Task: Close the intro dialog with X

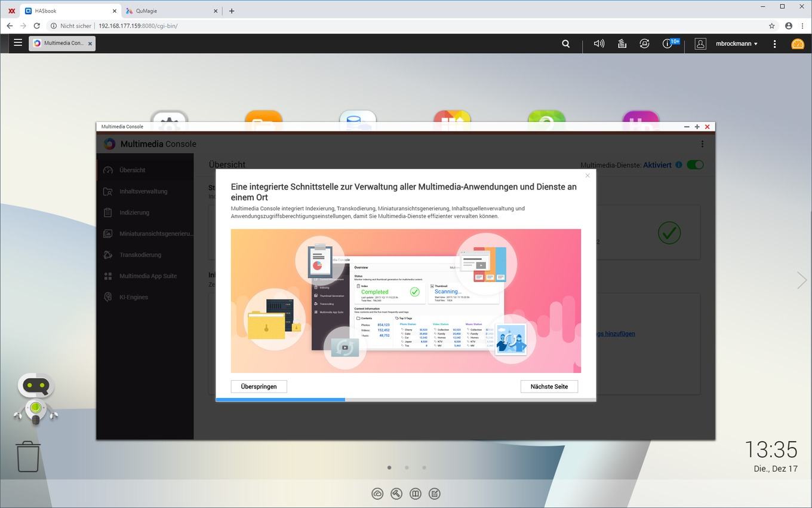Action: tap(588, 175)
